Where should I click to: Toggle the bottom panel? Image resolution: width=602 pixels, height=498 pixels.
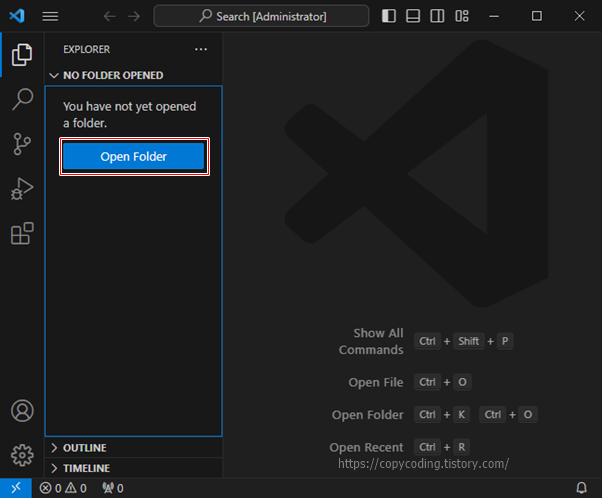(x=413, y=16)
